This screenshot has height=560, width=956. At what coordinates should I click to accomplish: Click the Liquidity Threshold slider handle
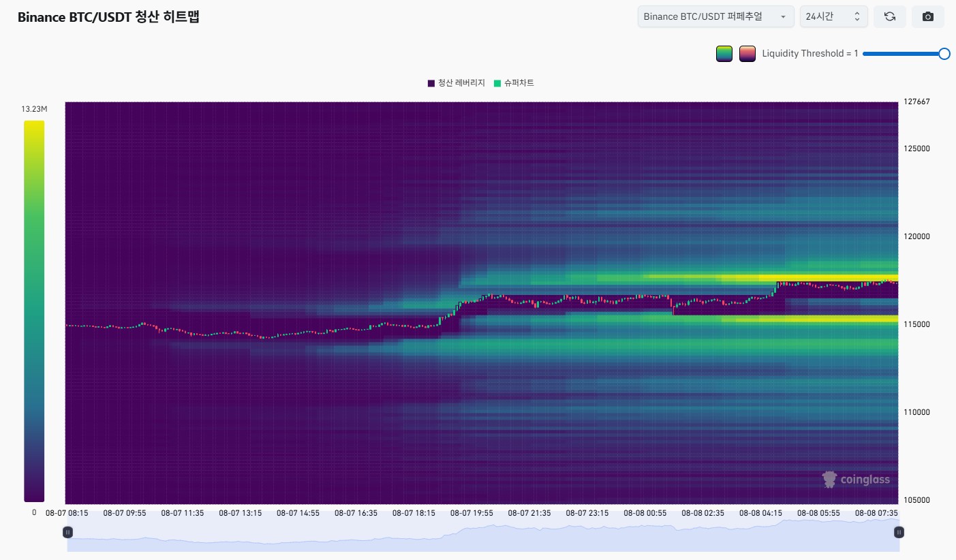click(x=944, y=54)
